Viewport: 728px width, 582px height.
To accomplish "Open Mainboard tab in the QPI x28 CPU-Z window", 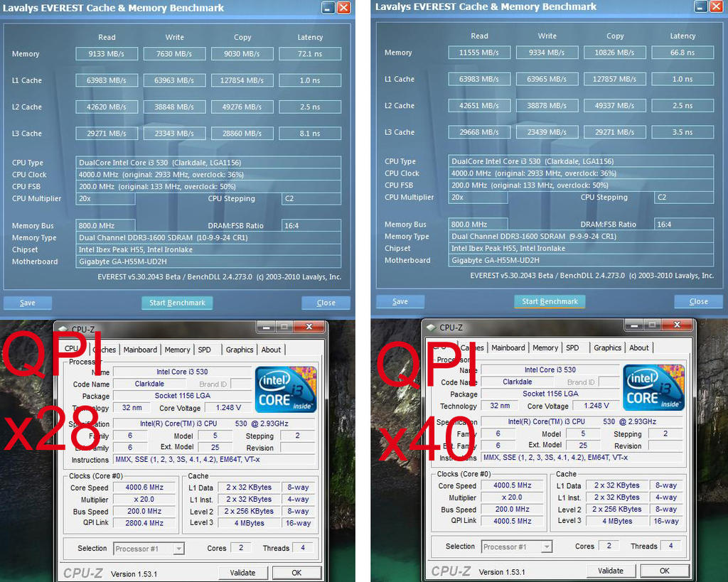I will click(x=140, y=350).
